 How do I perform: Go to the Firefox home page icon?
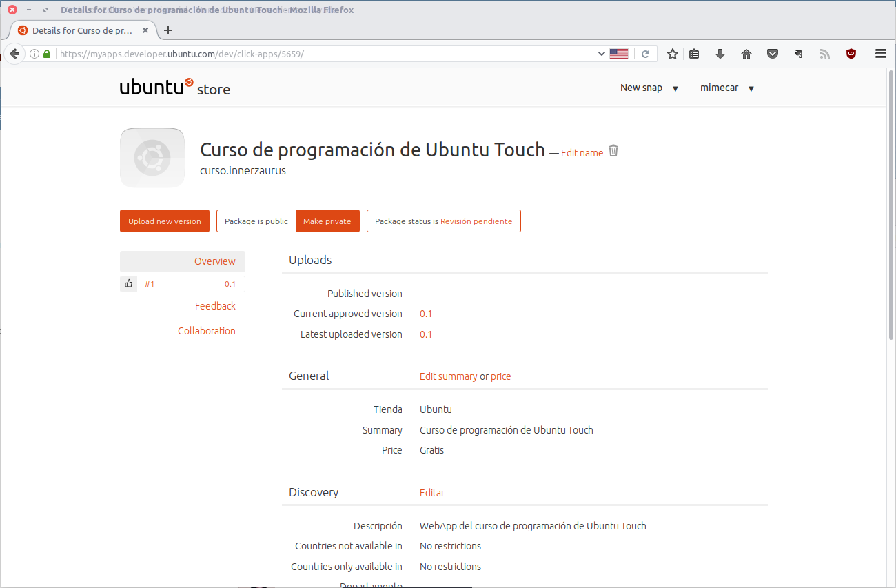click(x=746, y=54)
